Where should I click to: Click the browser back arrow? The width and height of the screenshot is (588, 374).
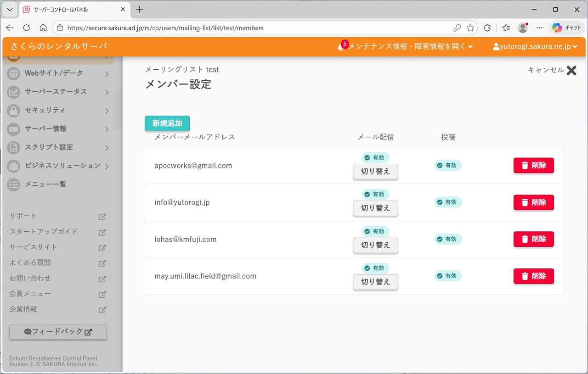10,28
